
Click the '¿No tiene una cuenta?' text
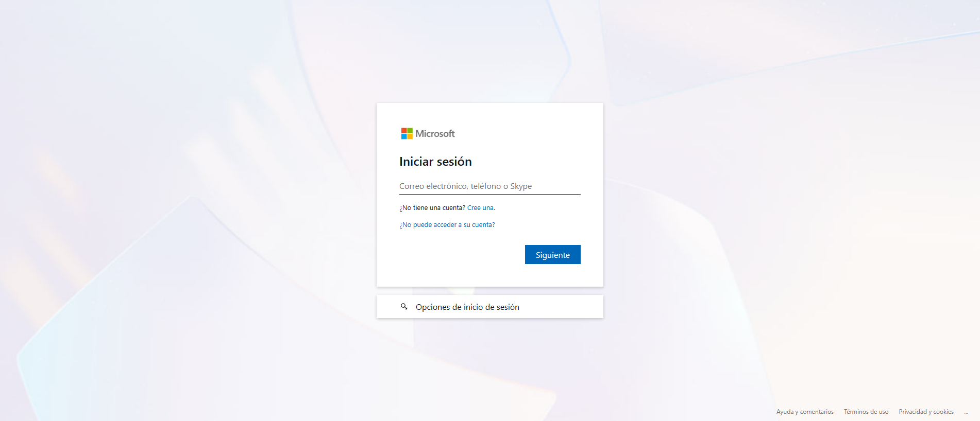click(x=432, y=208)
